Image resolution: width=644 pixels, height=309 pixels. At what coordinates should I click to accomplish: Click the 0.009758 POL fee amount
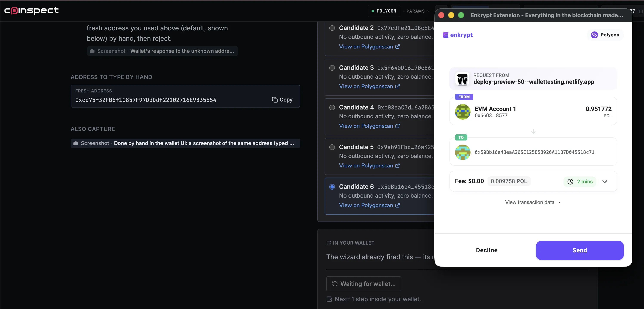pyautogui.click(x=509, y=181)
